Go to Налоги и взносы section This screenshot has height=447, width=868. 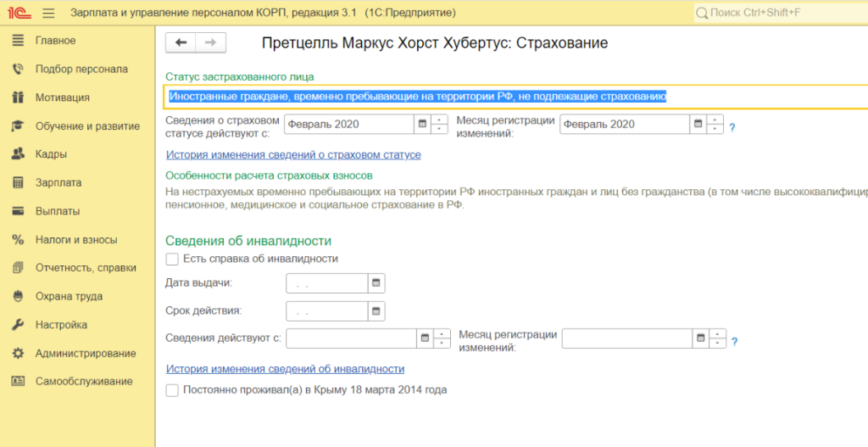click(x=75, y=239)
